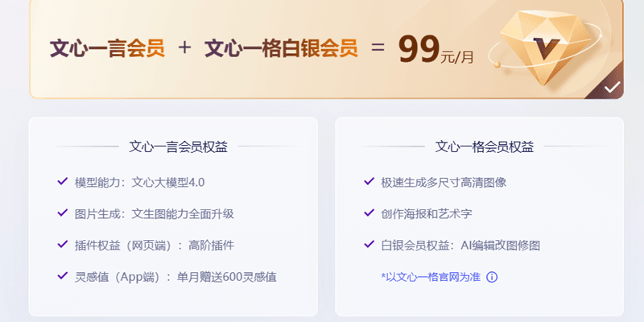Click checkmark icon beside 灵感值（App端）
Image resolution: width=644 pixels, height=322 pixels.
63,275
